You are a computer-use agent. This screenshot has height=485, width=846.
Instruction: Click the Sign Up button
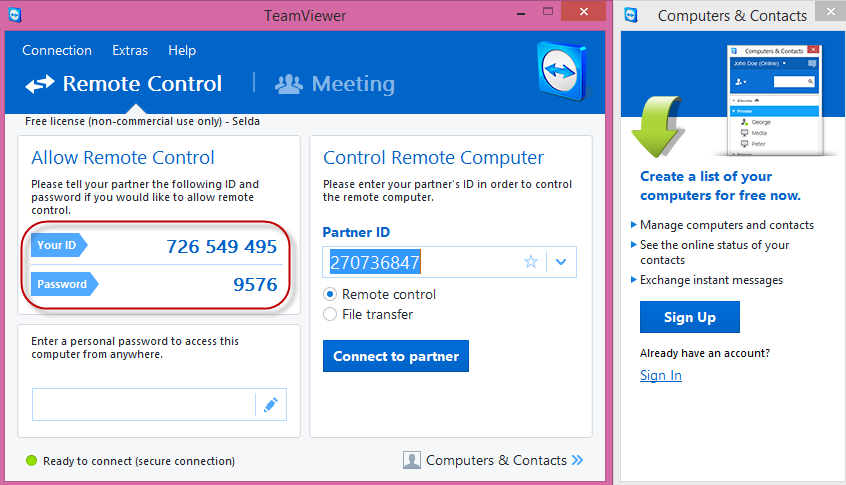pyautogui.click(x=690, y=317)
